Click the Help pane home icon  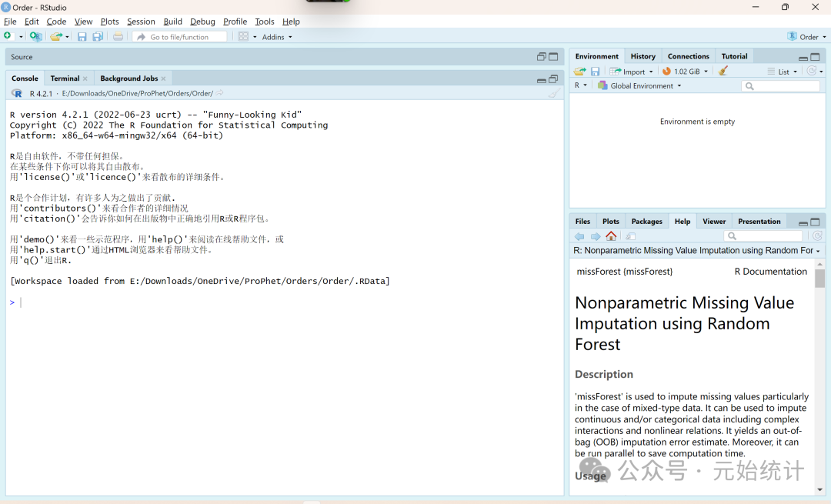pos(611,236)
